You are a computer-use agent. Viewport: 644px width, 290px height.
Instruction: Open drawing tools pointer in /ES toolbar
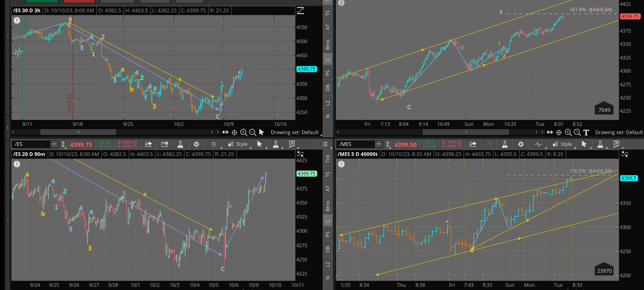coord(259,144)
